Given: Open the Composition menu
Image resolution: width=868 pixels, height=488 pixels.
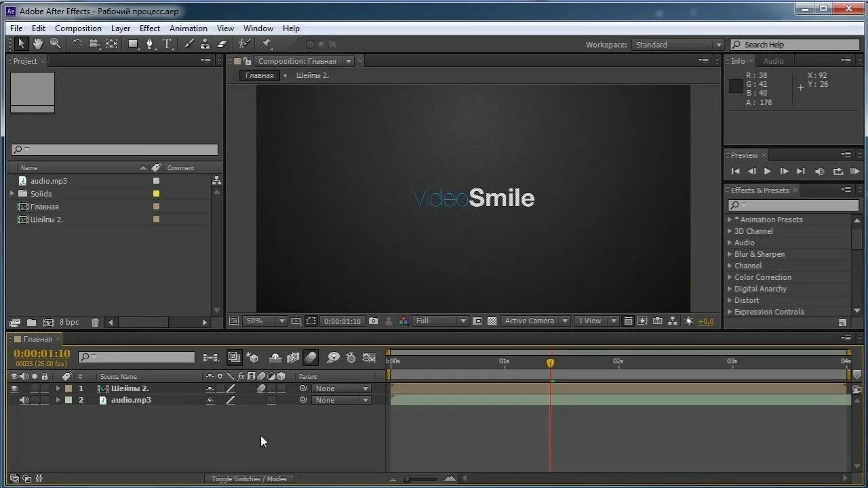Looking at the screenshot, I should (78, 28).
